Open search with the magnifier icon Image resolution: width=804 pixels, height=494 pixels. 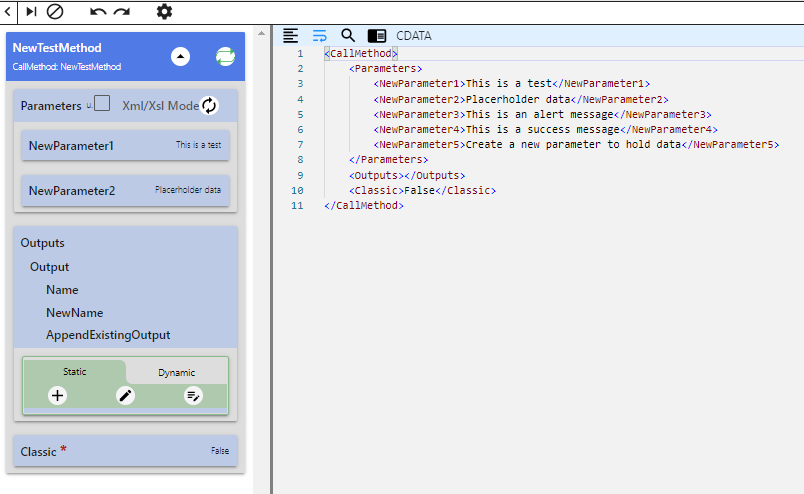(x=348, y=35)
